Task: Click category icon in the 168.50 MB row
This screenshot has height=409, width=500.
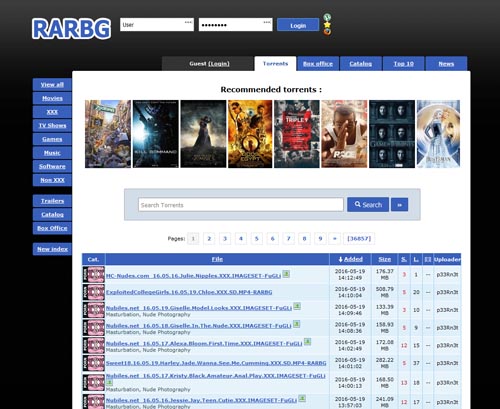Action: (x=94, y=382)
